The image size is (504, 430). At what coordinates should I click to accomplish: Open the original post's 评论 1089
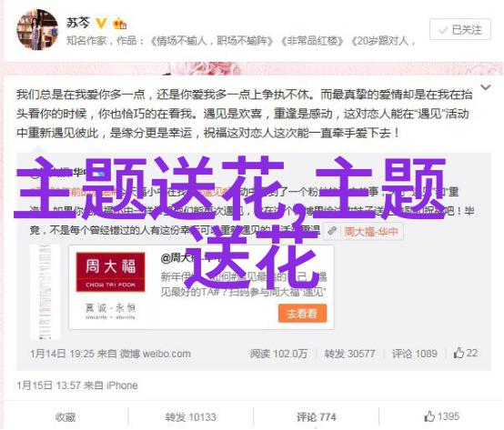[414, 354]
